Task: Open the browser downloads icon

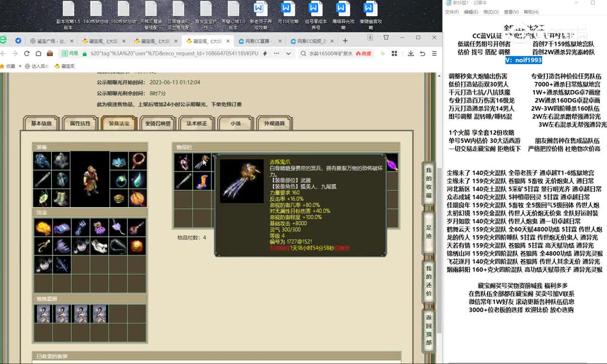Action: coord(410,53)
